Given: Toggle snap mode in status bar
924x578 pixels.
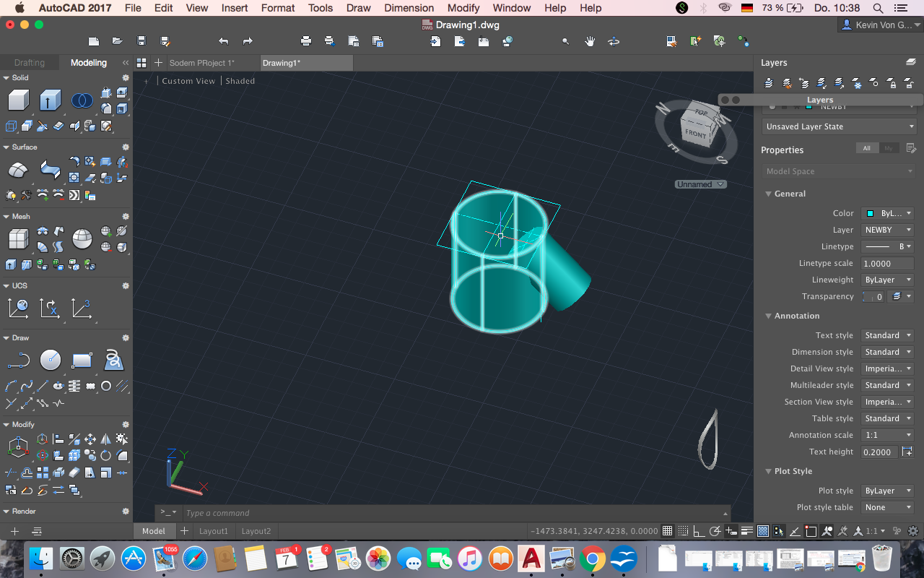Looking at the screenshot, I should [683, 531].
